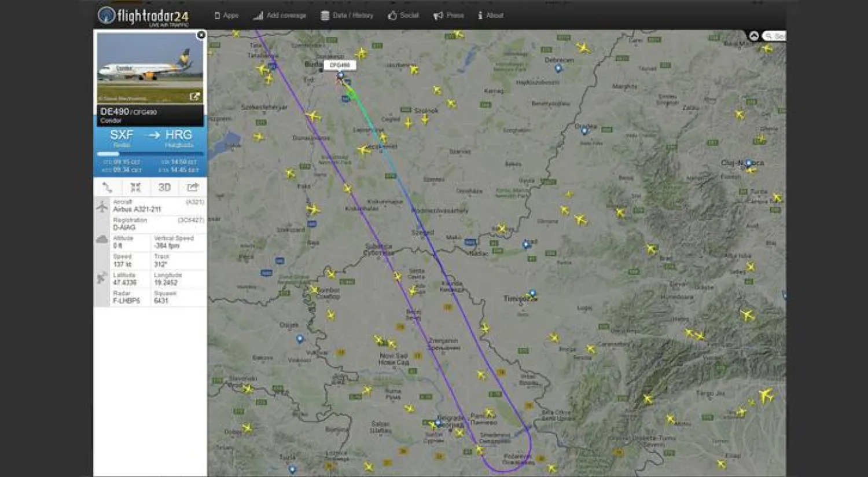This screenshot has height=477, width=868.
Task: Open the Add coverage menu
Action: (280, 16)
